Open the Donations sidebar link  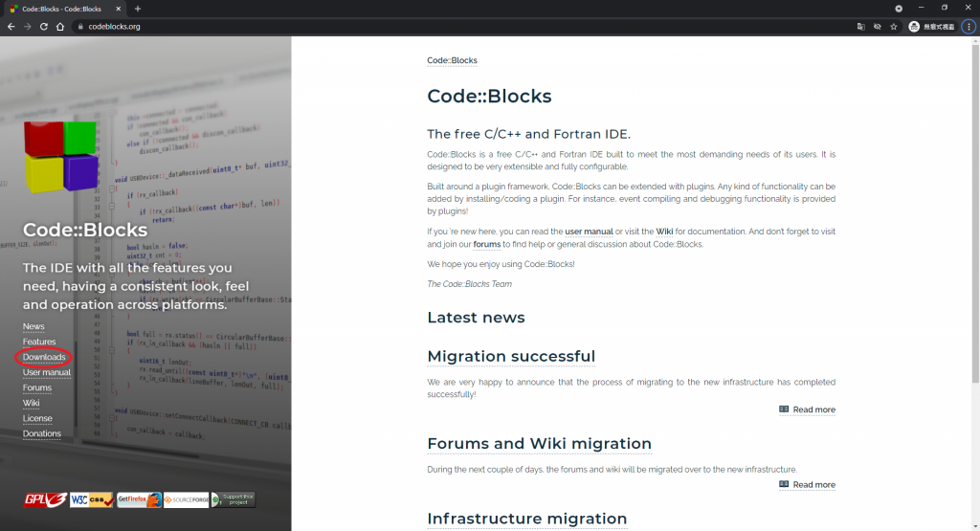[42, 433]
